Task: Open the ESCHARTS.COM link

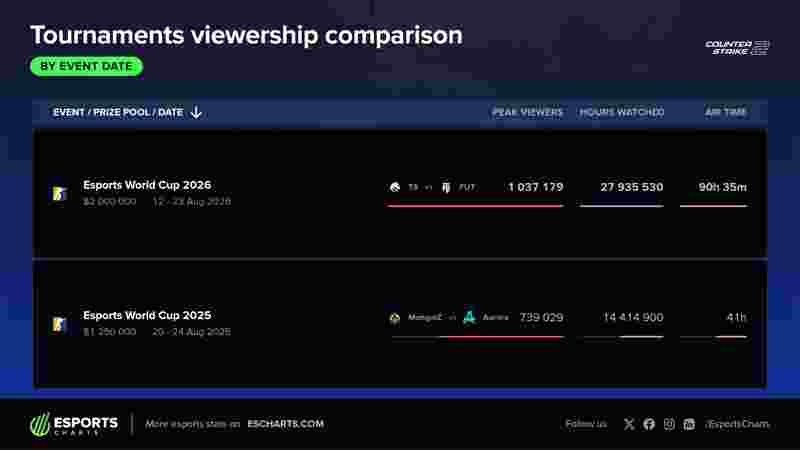Action: 285,424
